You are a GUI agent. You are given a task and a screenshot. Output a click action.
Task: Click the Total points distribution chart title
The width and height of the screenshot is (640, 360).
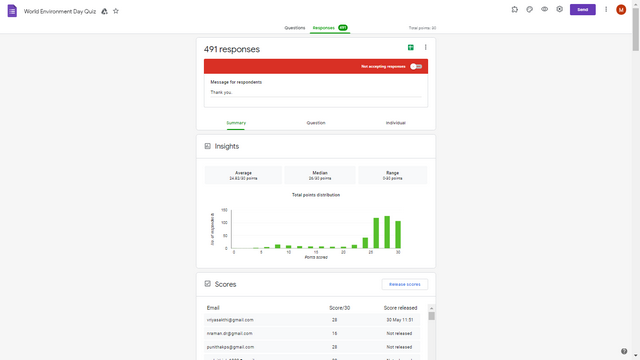316,195
